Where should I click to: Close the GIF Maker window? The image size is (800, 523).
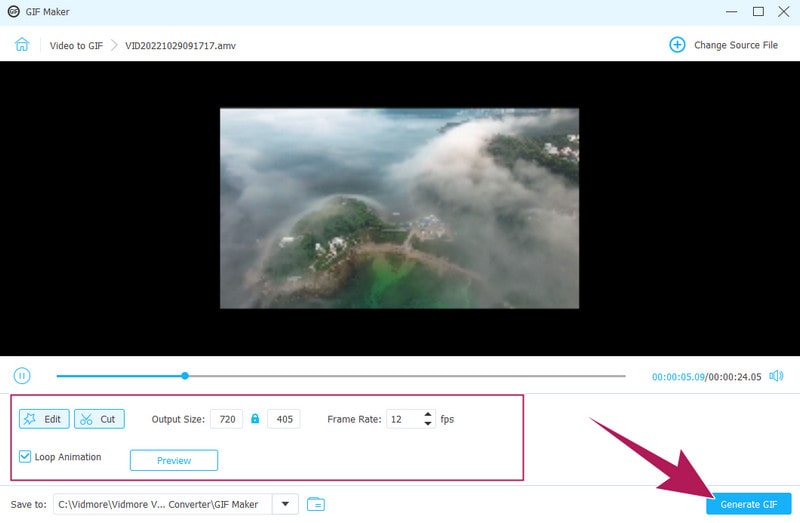[784, 11]
